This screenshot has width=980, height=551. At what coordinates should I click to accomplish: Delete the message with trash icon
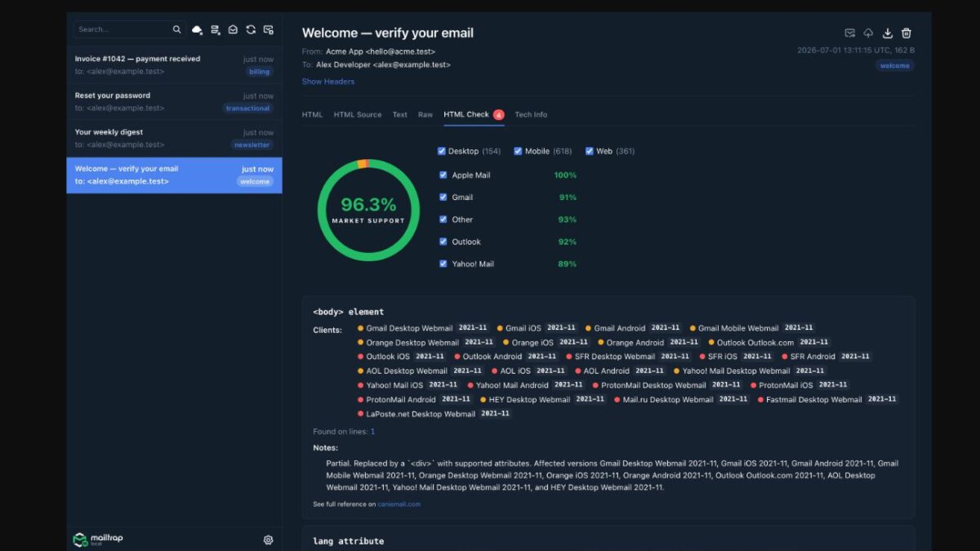tap(906, 33)
